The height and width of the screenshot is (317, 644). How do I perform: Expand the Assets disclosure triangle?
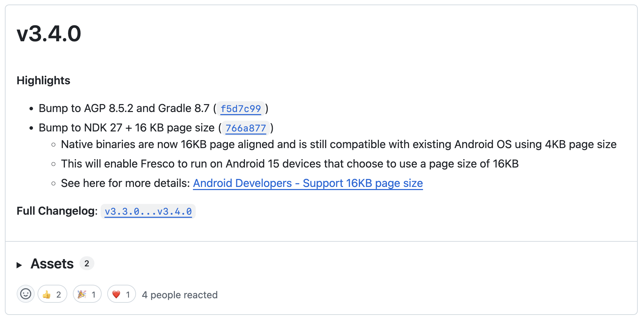coord(19,265)
